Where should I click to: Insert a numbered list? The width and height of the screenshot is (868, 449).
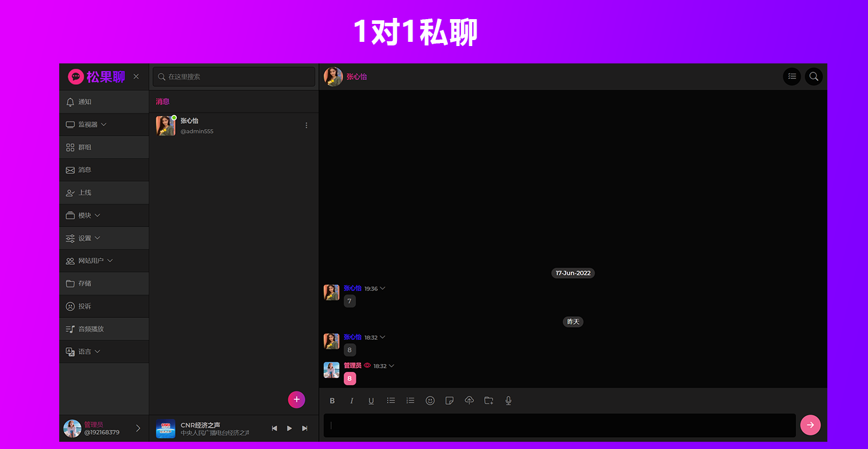tap(410, 401)
